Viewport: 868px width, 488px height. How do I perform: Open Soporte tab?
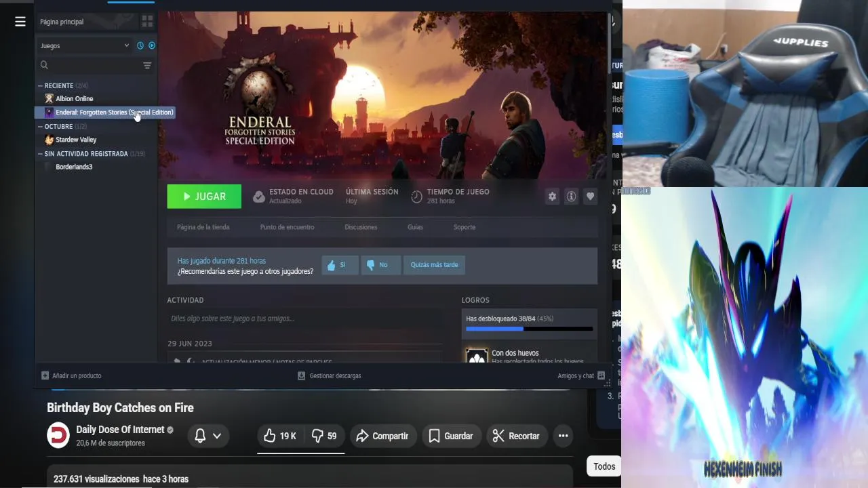(465, 227)
